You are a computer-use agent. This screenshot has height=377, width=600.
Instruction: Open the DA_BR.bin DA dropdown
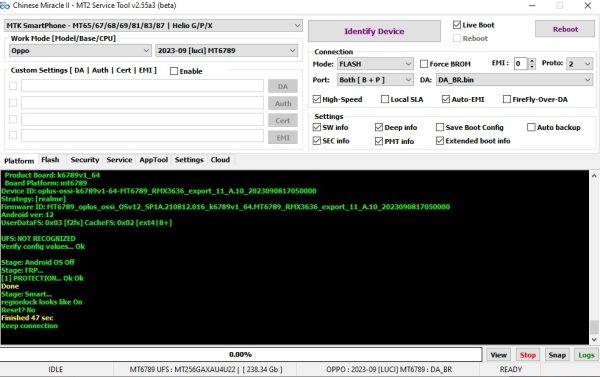[514, 80]
